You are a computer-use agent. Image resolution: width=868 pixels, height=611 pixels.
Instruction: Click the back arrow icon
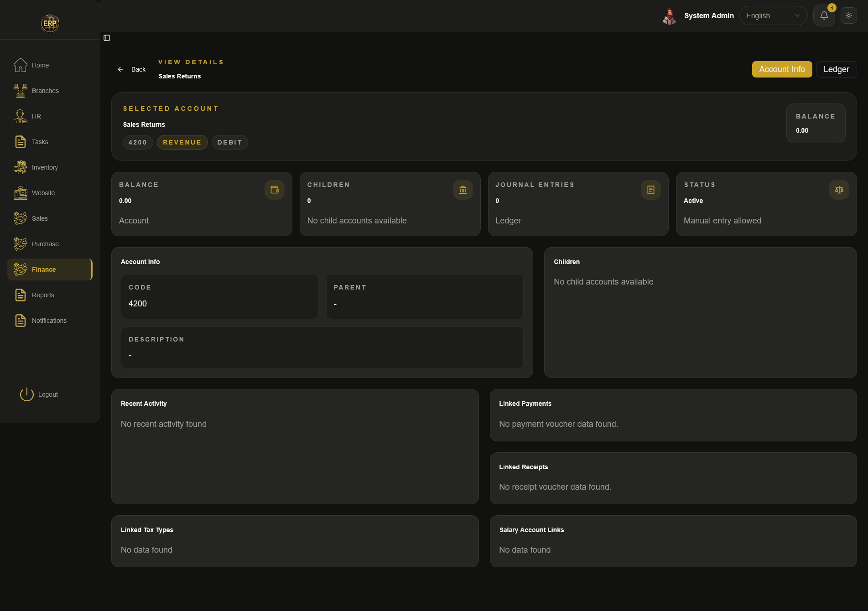(x=120, y=69)
